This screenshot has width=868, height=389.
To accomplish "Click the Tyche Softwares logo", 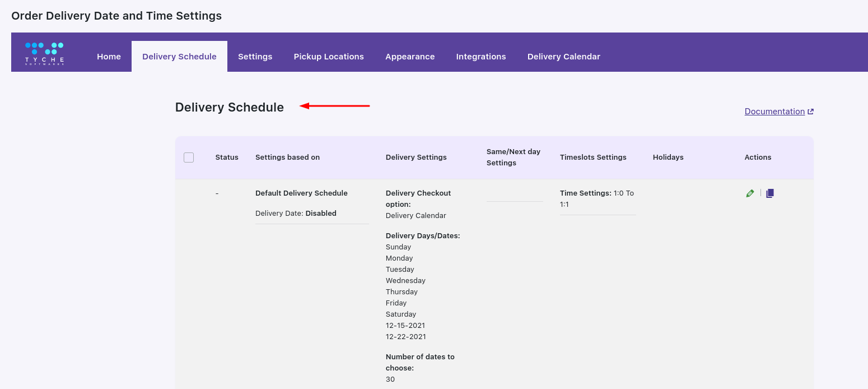I will tap(44, 53).
